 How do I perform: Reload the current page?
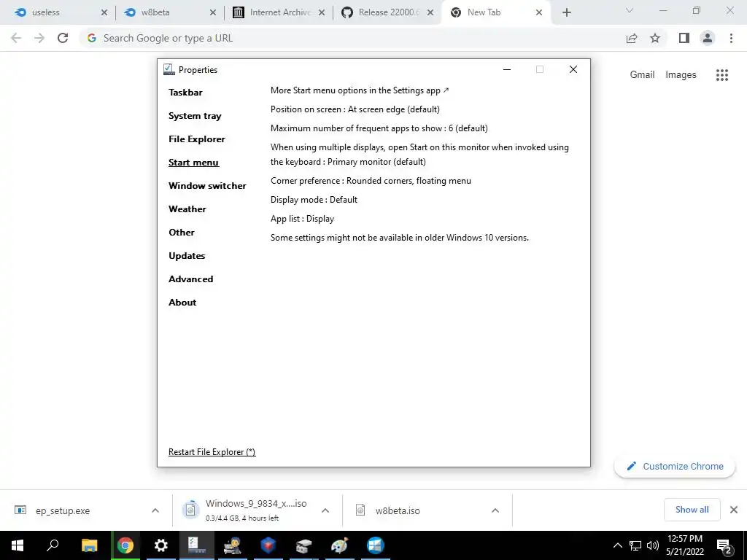(x=63, y=38)
